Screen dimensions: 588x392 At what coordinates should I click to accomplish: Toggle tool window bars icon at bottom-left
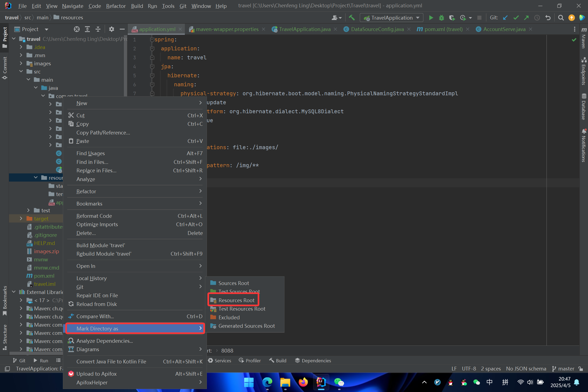click(7, 369)
